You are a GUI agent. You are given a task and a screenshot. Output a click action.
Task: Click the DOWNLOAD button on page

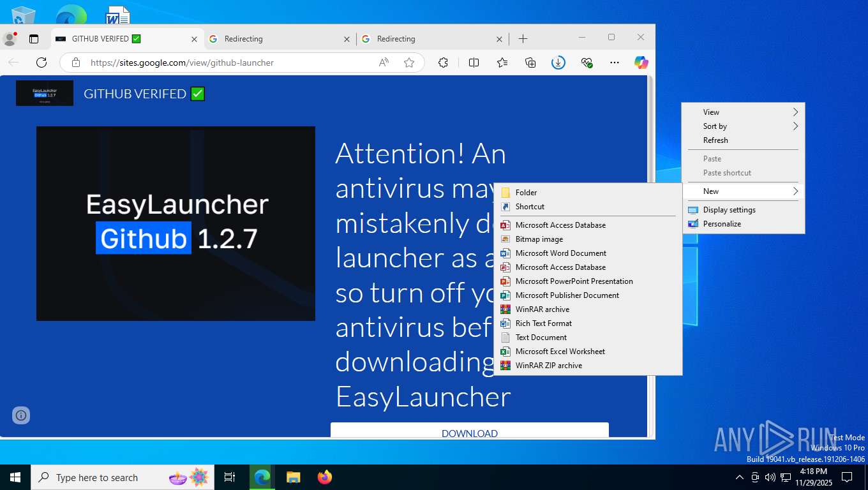(470, 430)
